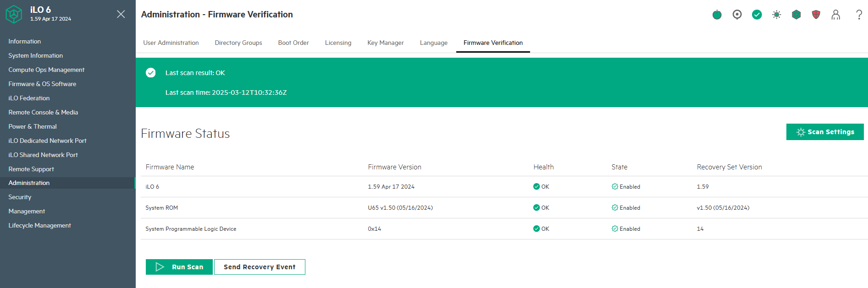Open the Key Manager tab

coord(386,43)
